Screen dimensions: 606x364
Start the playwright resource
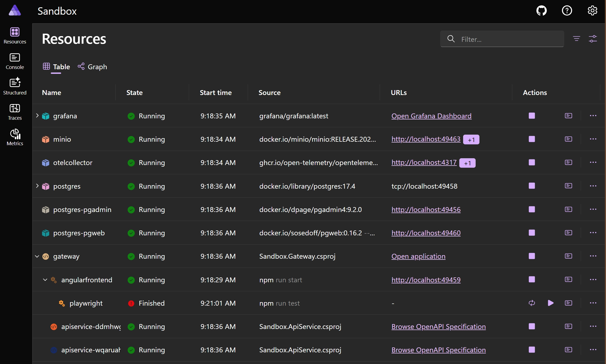pos(551,303)
